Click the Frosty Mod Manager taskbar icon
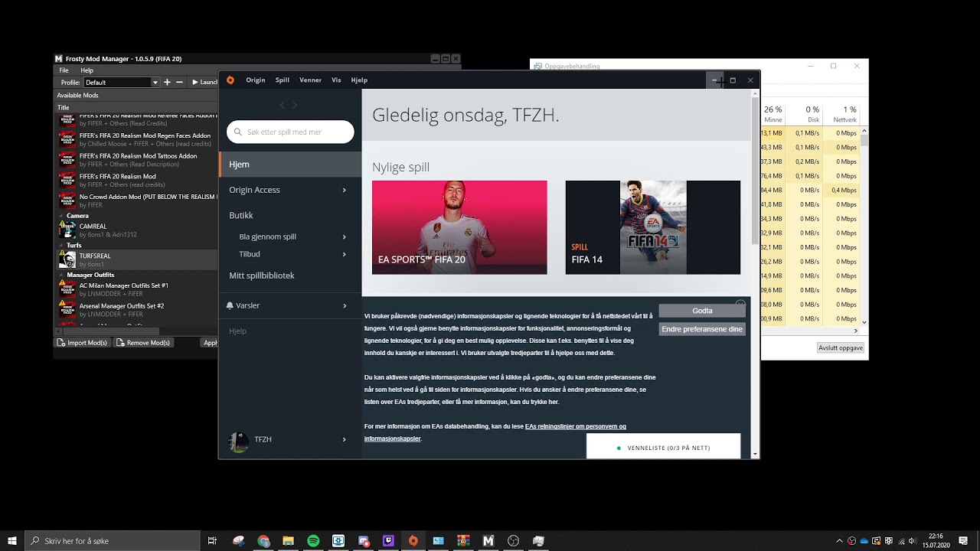 pos(488,541)
